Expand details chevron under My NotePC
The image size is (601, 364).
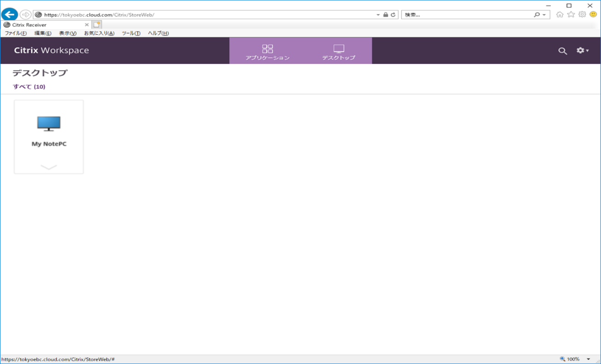[x=49, y=167]
